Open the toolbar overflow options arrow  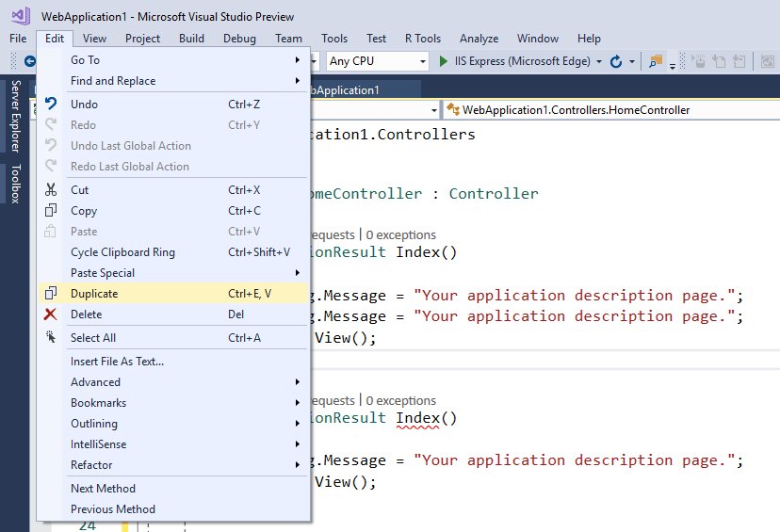[x=673, y=65]
